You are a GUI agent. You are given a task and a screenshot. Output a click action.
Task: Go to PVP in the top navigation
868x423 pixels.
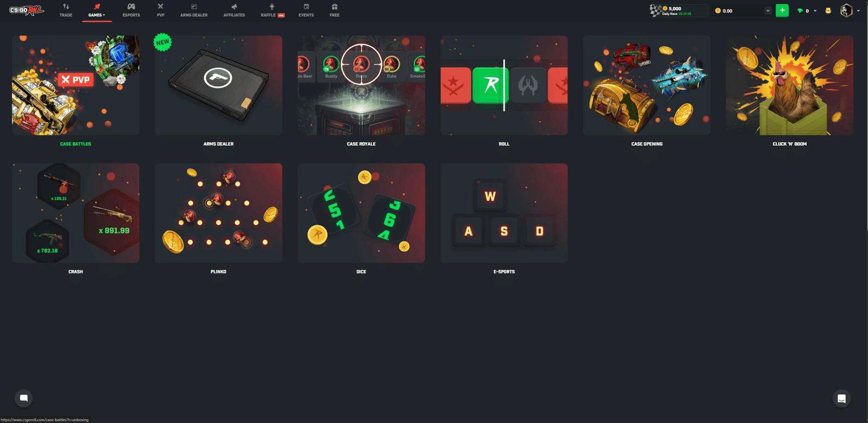161,10
